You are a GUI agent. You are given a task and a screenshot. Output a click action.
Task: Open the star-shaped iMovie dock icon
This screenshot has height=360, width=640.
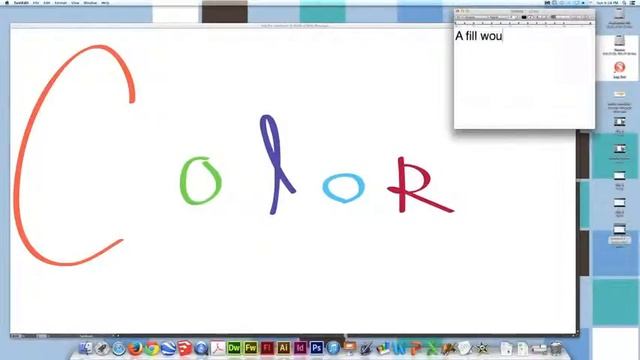pos(482,348)
